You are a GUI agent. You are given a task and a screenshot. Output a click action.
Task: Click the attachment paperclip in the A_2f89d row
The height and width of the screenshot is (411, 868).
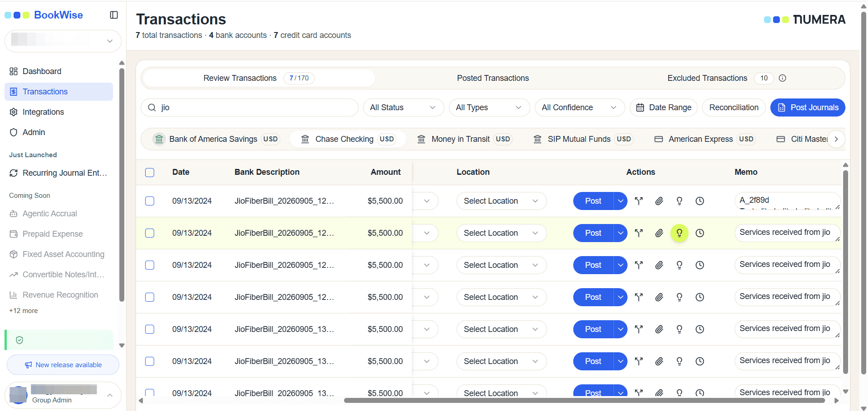659,201
